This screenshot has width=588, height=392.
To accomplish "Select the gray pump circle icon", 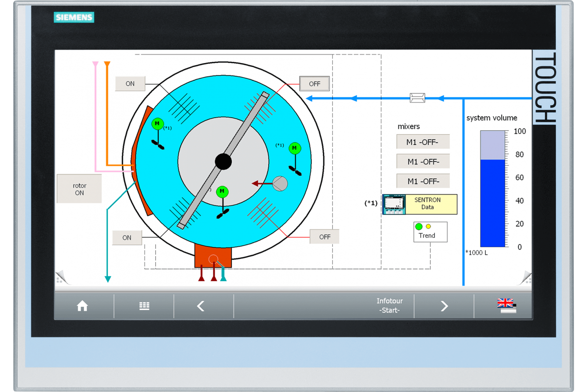I will [280, 183].
